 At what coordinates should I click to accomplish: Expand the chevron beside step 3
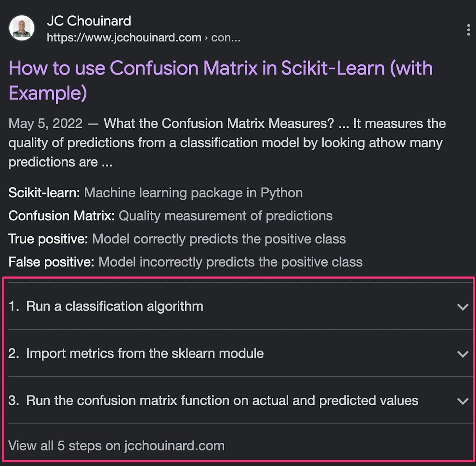(463, 401)
